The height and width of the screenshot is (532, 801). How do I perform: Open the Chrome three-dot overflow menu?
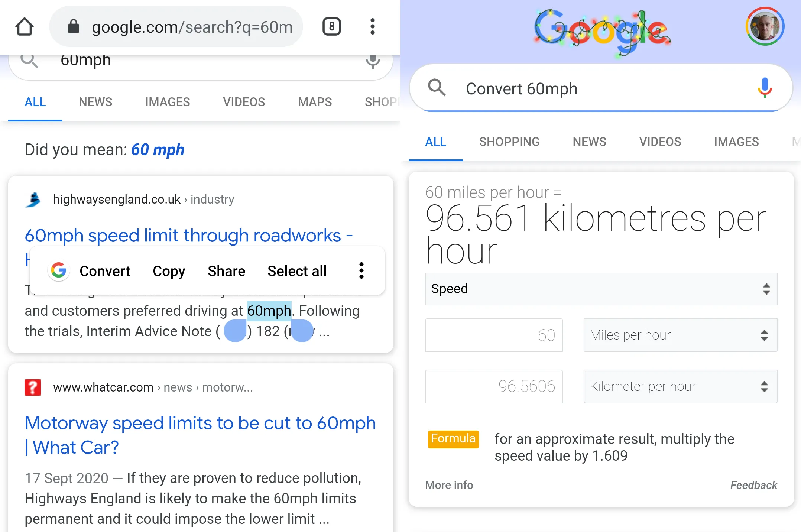click(x=372, y=27)
